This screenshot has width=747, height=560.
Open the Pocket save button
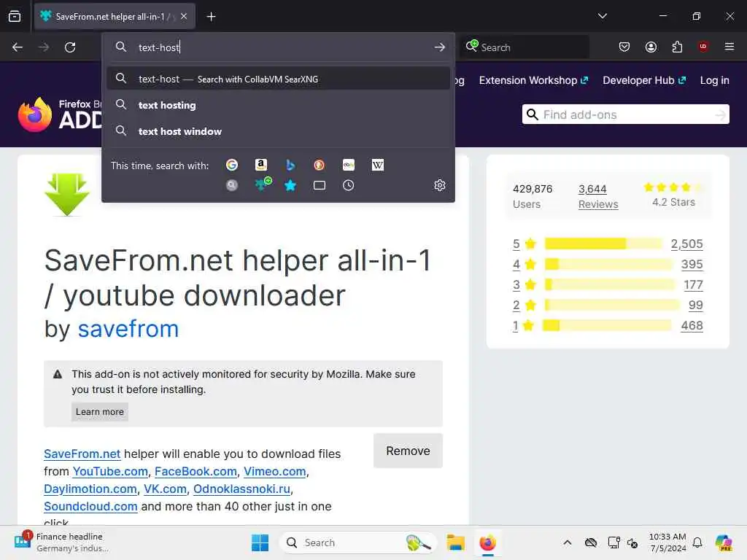pos(624,47)
